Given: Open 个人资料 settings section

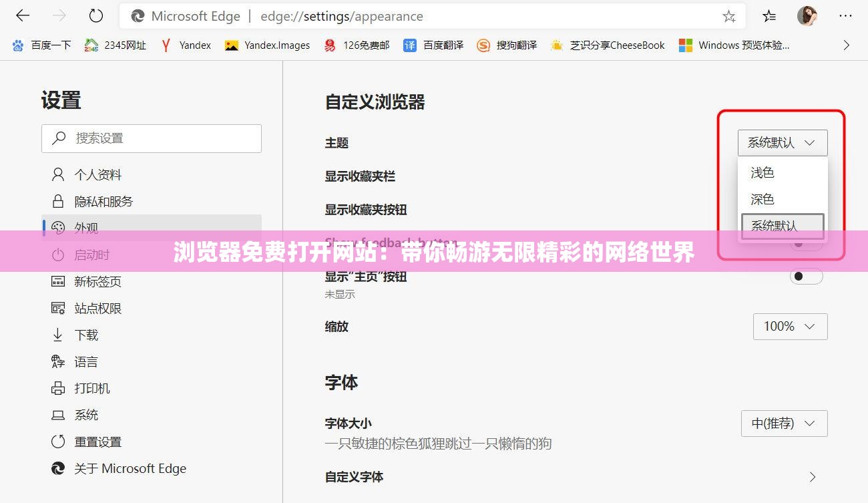Looking at the screenshot, I should pos(152,175).
